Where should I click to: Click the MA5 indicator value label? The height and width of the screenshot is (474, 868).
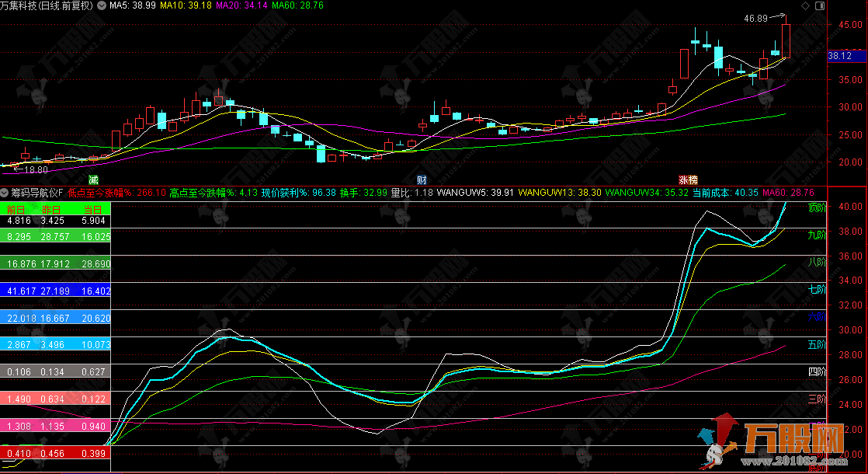[133, 5]
